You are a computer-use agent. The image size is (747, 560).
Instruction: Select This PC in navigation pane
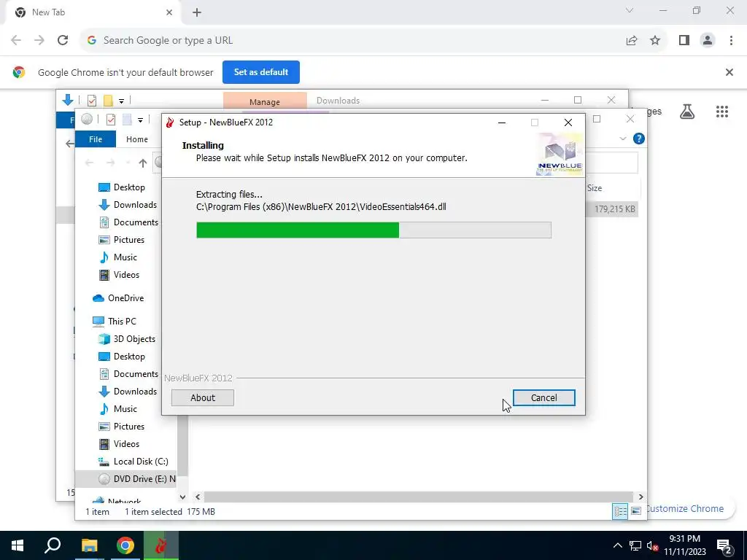(x=115, y=322)
